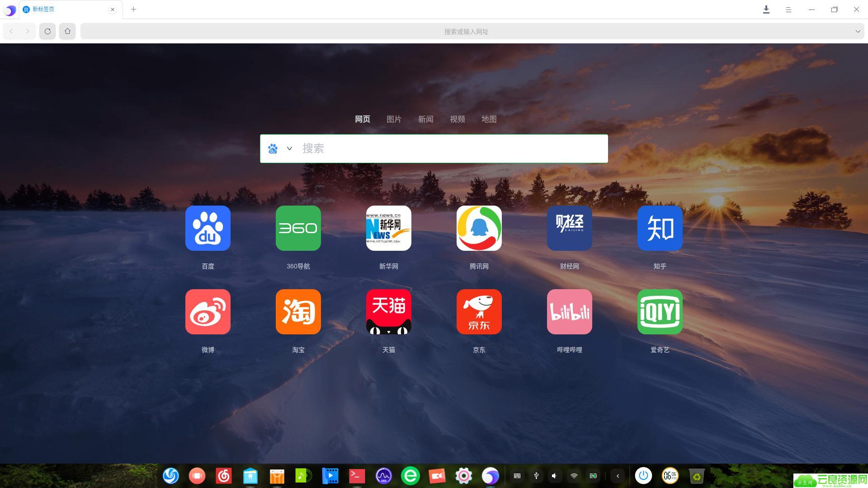The height and width of the screenshot is (488, 868).
Task: Open the 微博 shortcut tile
Action: coord(208,312)
